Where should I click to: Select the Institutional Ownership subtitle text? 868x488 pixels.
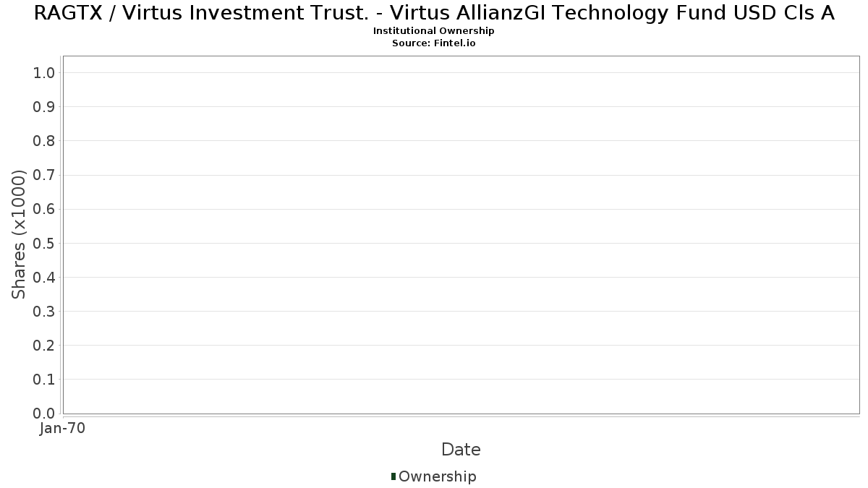[x=434, y=31]
